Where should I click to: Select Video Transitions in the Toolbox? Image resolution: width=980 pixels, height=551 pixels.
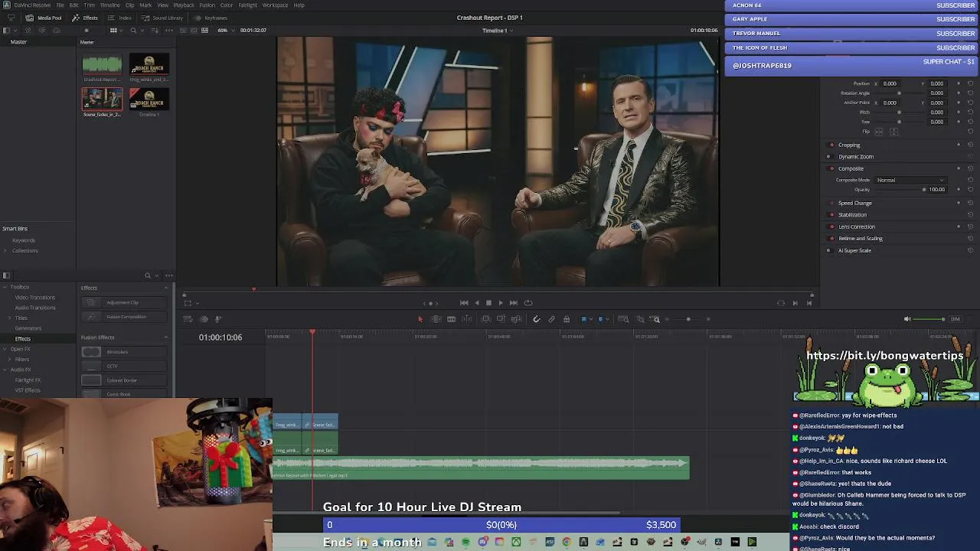(34, 298)
